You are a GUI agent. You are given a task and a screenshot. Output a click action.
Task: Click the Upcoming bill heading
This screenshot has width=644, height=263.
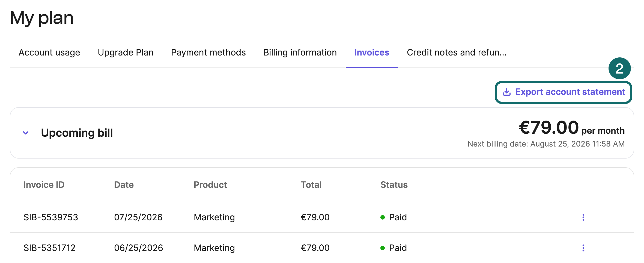coord(77,133)
